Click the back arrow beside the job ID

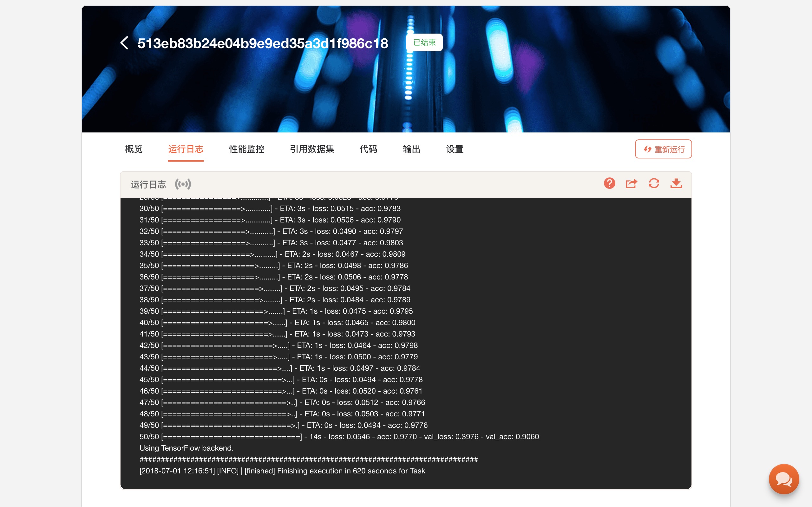tap(124, 43)
